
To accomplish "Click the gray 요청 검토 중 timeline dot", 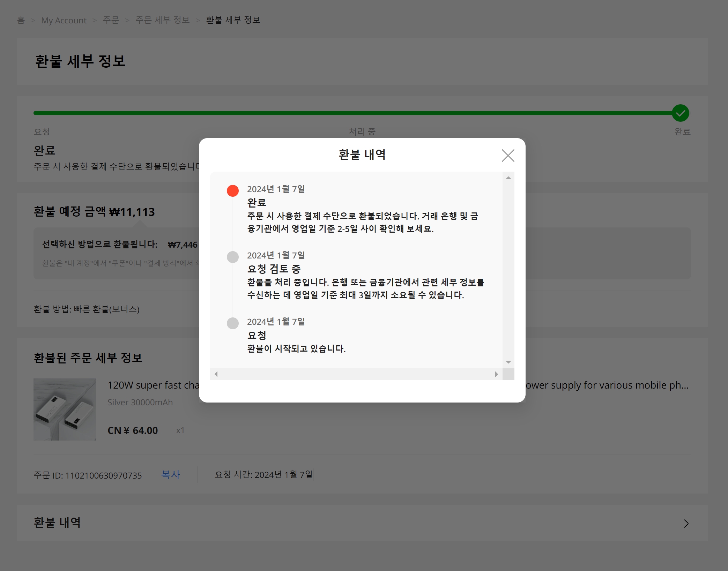I will pyautogui.click(x=233, y=257).
